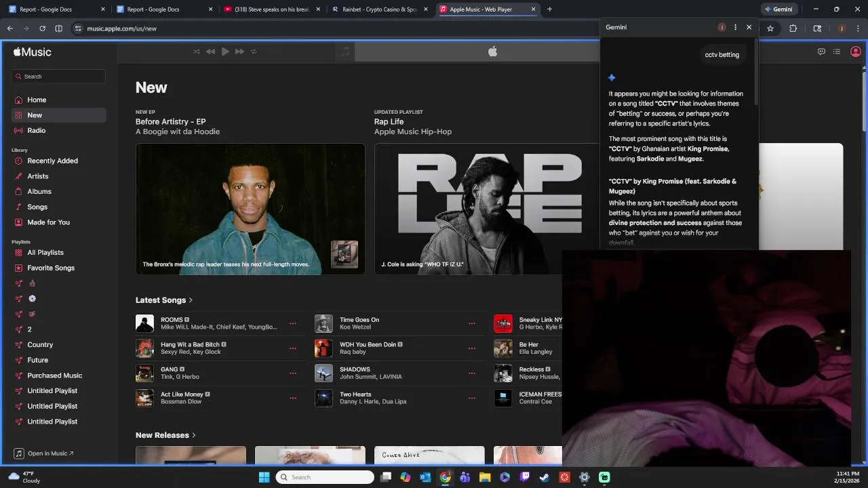Open Twitch from the taskbar
868x488 pixels.
pos(525,477)
